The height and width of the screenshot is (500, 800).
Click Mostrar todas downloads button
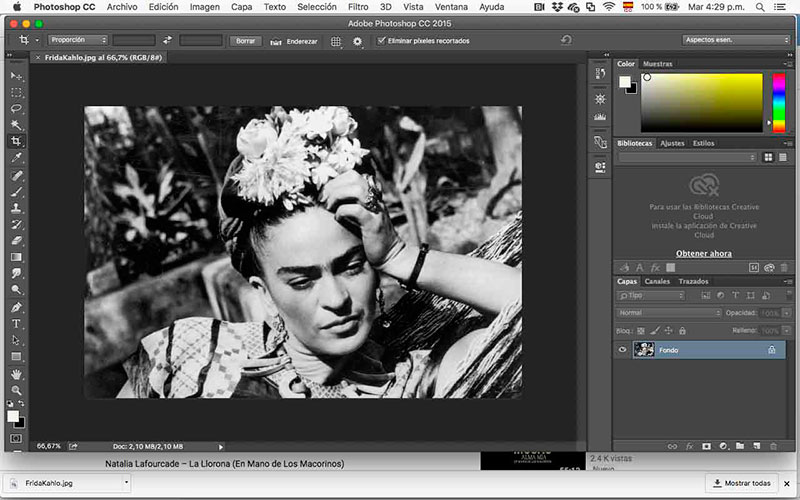click(x=743, y=483)
